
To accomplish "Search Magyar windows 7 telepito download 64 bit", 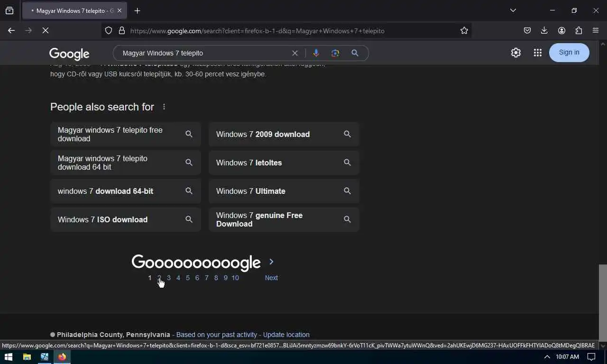I will tap(126, 163).
